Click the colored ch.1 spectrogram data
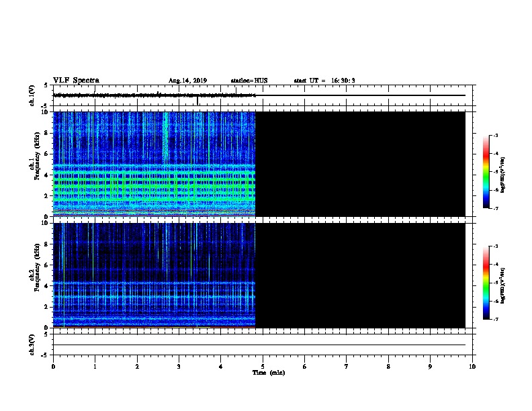 pyautogui.click(x=154, y=164)
